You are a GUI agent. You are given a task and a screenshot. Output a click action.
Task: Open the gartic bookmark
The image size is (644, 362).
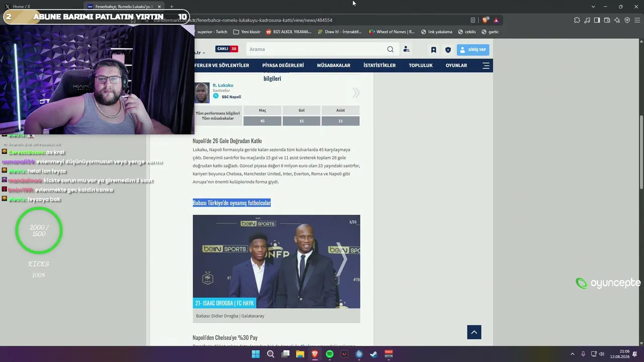(490, 32)
